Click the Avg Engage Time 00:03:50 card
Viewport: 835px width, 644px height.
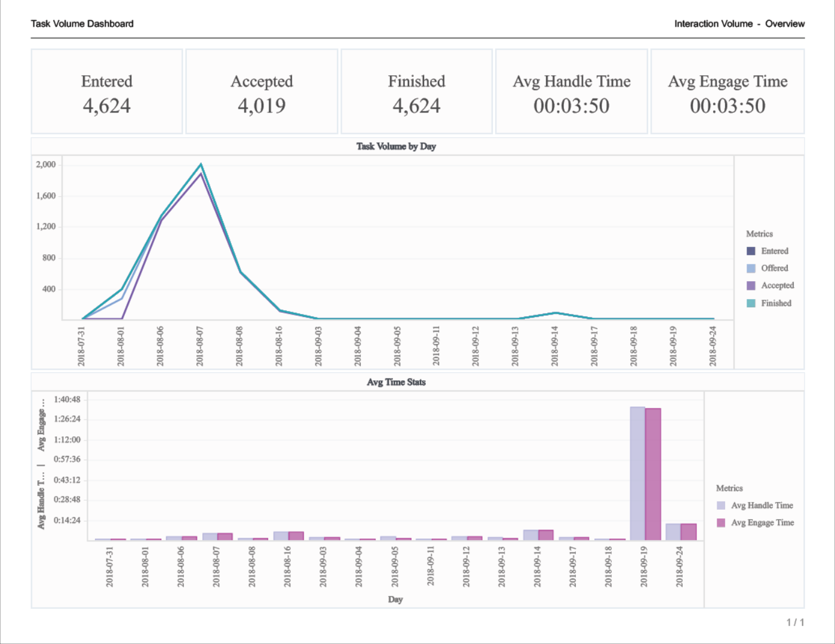click(727, 92)
